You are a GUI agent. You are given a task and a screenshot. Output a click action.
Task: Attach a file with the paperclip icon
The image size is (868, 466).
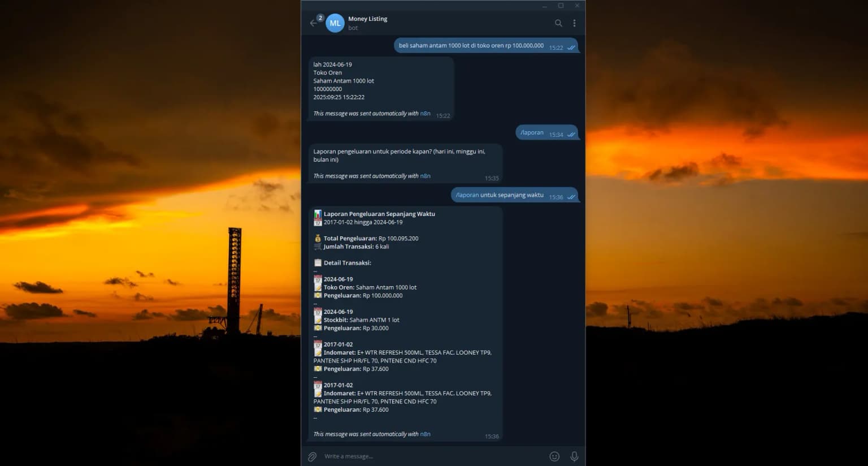(x=312, y=456)
